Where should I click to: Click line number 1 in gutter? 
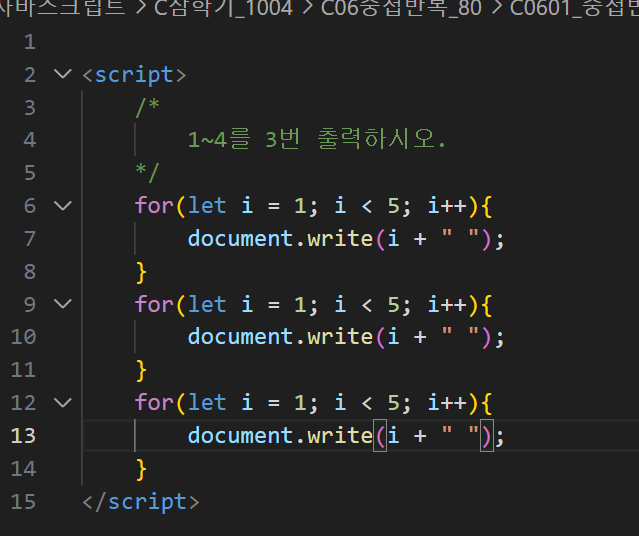pyautogui.click(x=30, y=42)
